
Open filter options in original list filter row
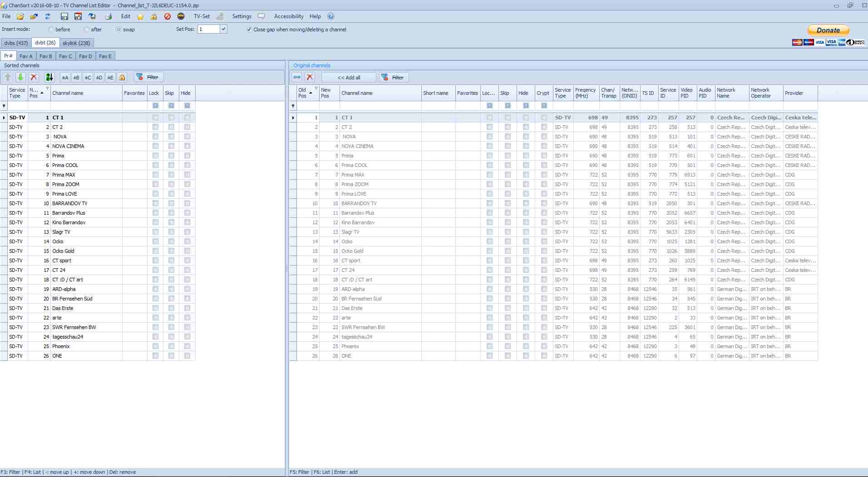(x=293, y=106)
